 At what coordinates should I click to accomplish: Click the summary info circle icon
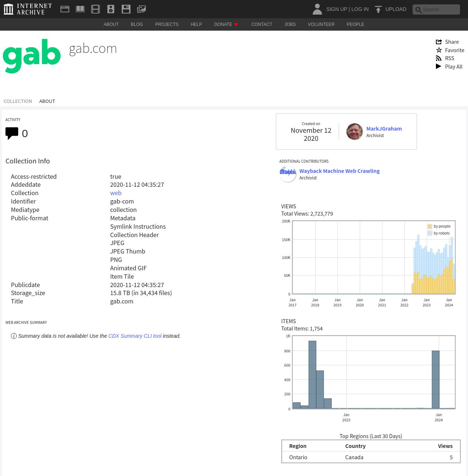[x=14, y=336]
